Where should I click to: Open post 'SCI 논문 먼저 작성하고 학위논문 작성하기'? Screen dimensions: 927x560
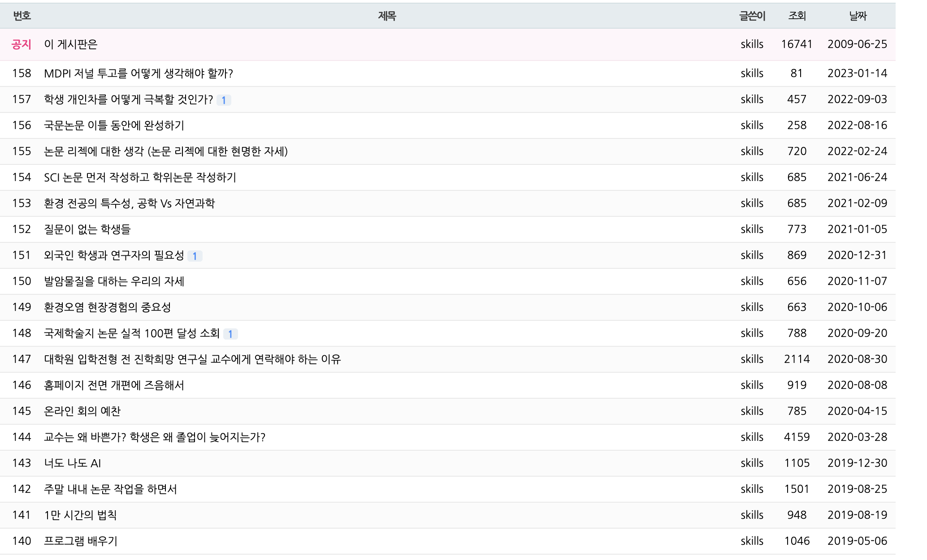(140, 177)
